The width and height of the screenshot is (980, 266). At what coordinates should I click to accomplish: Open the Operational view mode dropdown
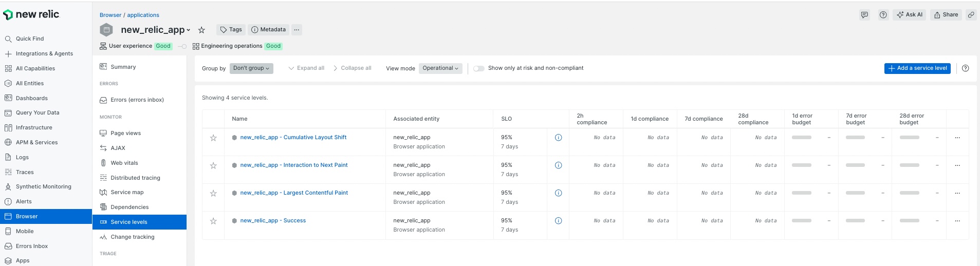click(440, 68)
